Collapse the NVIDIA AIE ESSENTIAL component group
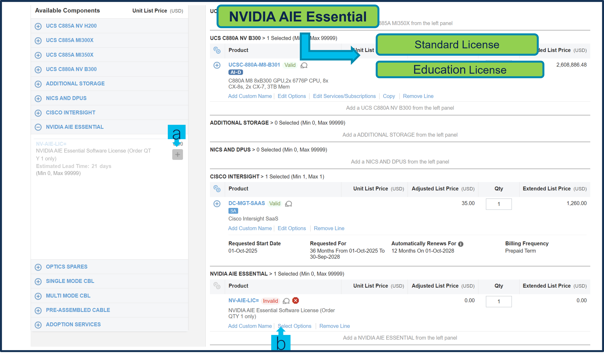 (38, 127)
